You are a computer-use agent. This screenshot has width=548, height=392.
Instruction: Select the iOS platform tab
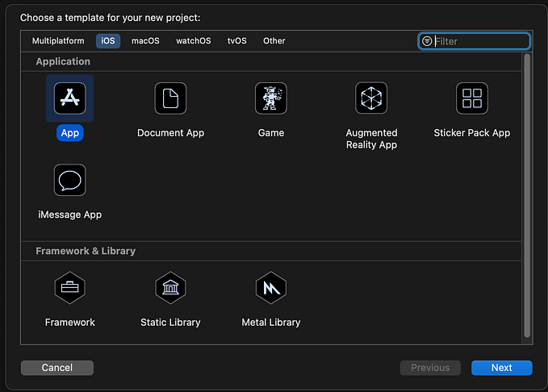[x=108, y=41]
